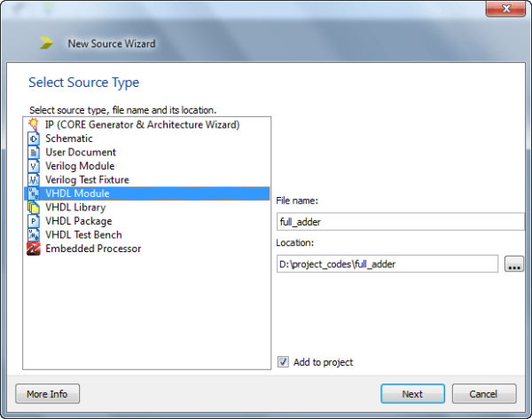532x419 pixels.
Task: Click the VHDL Module icon
Action: tap(34, 194)
